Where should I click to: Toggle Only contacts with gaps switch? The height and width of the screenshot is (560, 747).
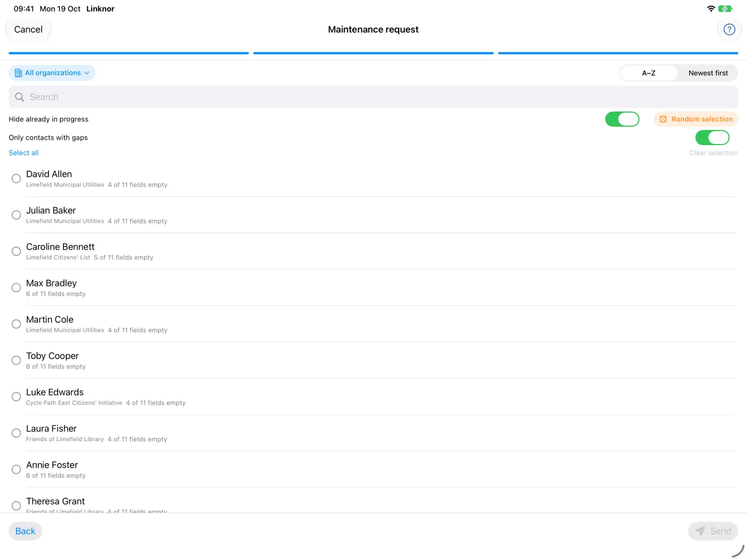[x=712, y=138]
